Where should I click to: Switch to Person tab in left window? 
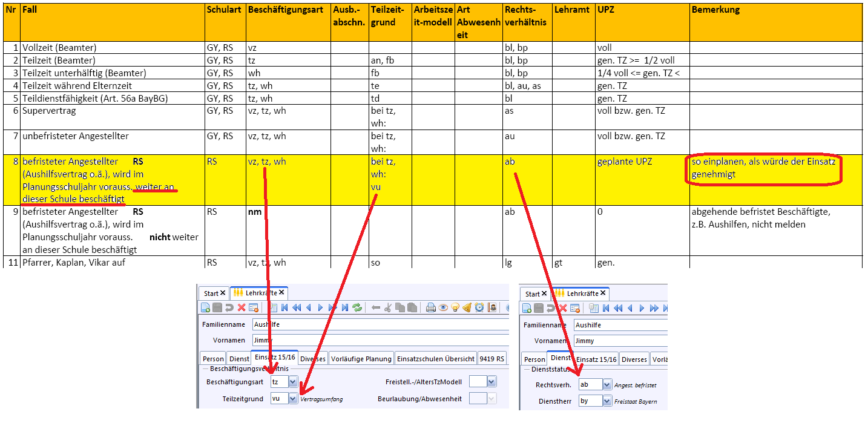pos(213,359)
